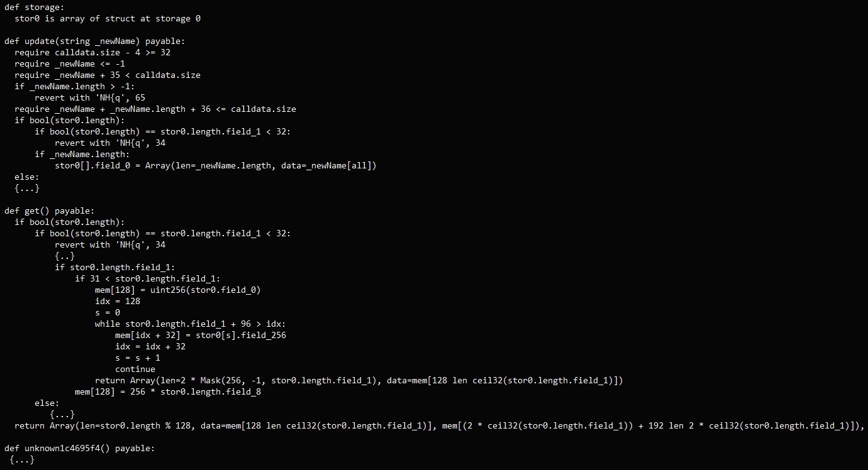Click the 'idx = 128' line
The width and height of the screenshot is (868, 470).
tap(118, 302)
